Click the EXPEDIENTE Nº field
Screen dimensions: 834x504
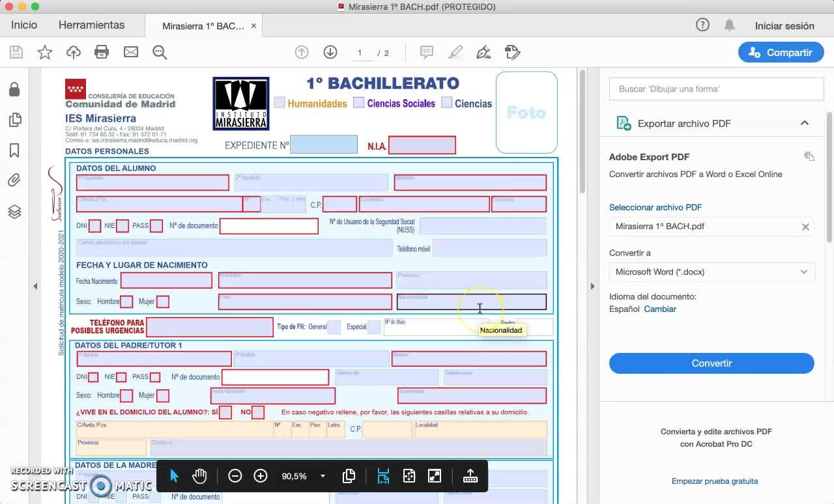(324, 145)
